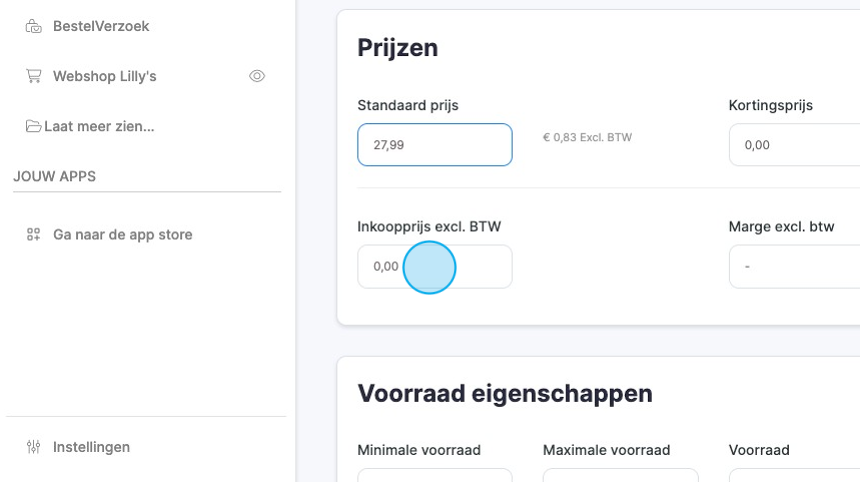Toggle the eye icon next to Webshop Lilly's
Viewport: 860px width, 482px height.
pyautogui.click(x=257, y=76)
